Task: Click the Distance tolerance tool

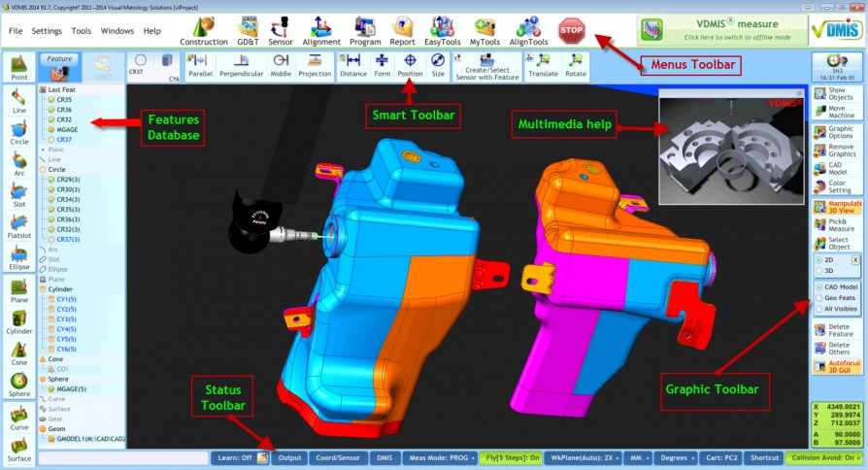Action: [353, 66]
